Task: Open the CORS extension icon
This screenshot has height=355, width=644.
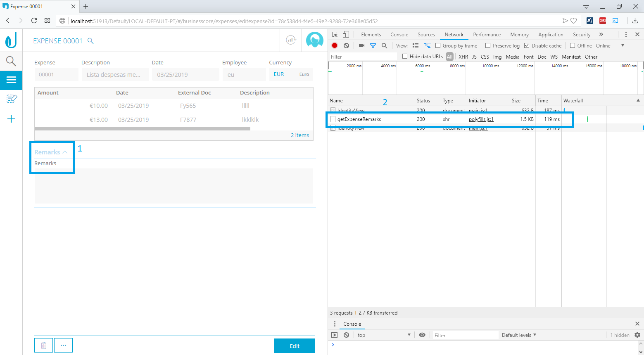Action: pos(603,21)
